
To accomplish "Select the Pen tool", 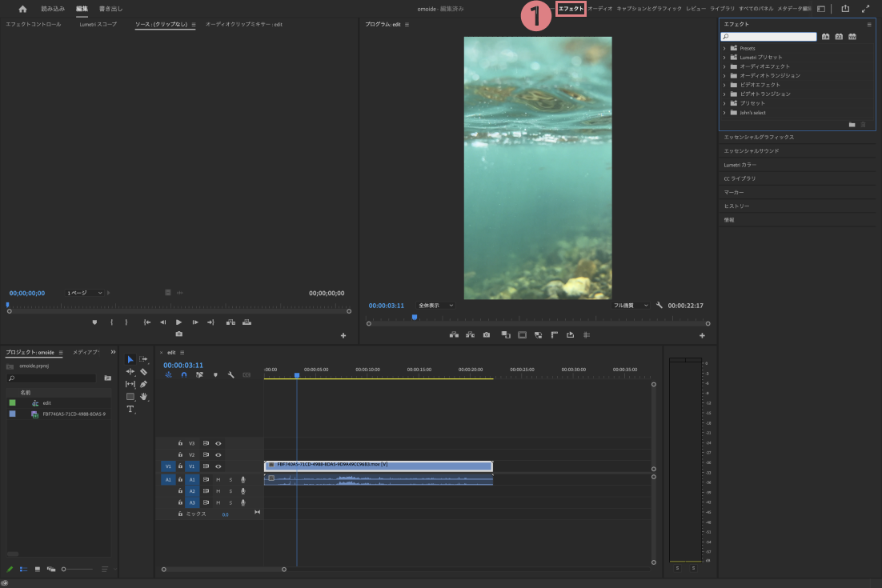I will tap(143, 384).
